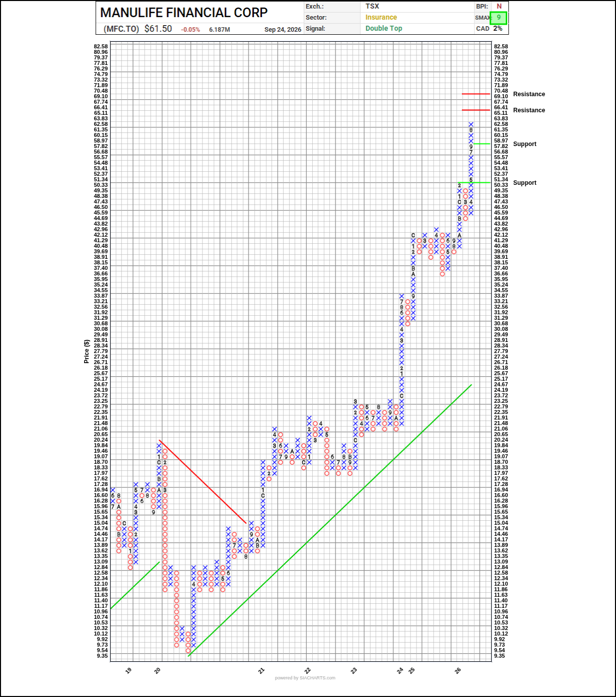
Task: Click the year 21 axis marker
Action: click(261, 670)
